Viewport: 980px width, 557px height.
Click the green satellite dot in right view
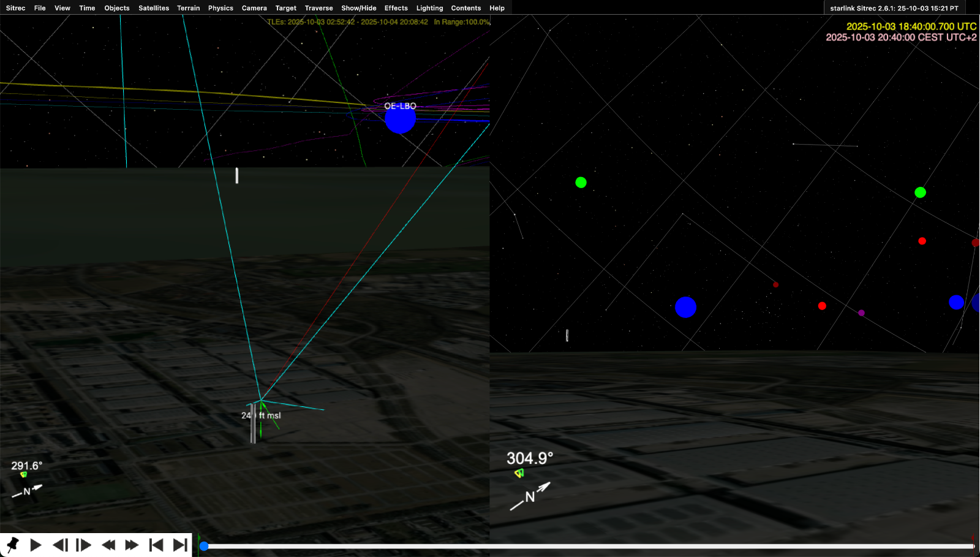click(x=580, y=182)
